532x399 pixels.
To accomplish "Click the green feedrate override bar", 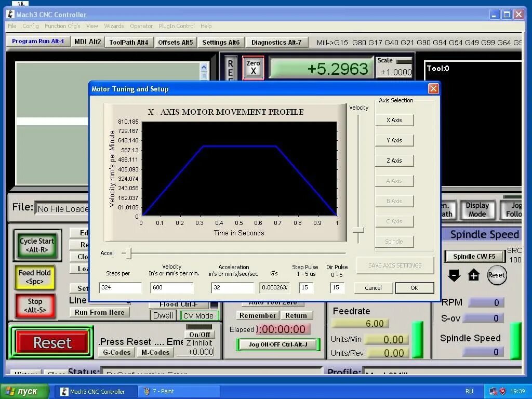I will [x=418, y=340].
